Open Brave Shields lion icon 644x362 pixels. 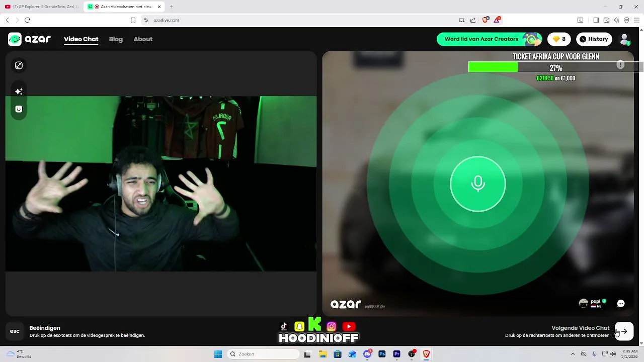point(486,20)
